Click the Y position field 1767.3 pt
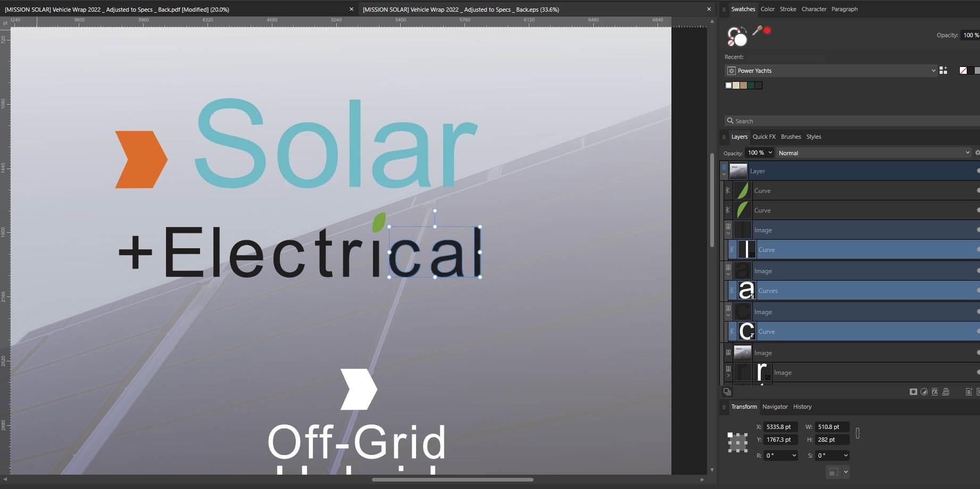 (780, 440)
